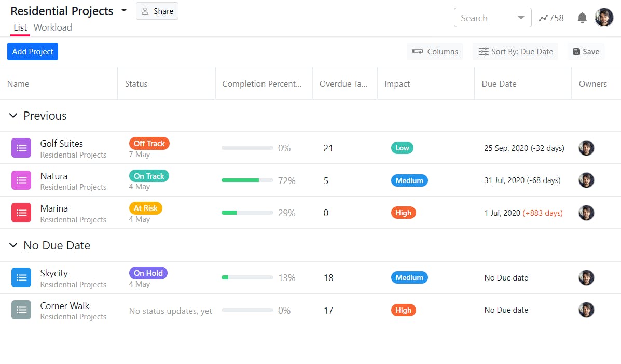This screenshot has height=364, width=621.
Task: Open the Residential Projects title dropdown arrow
Action: [x=124, y=11]
